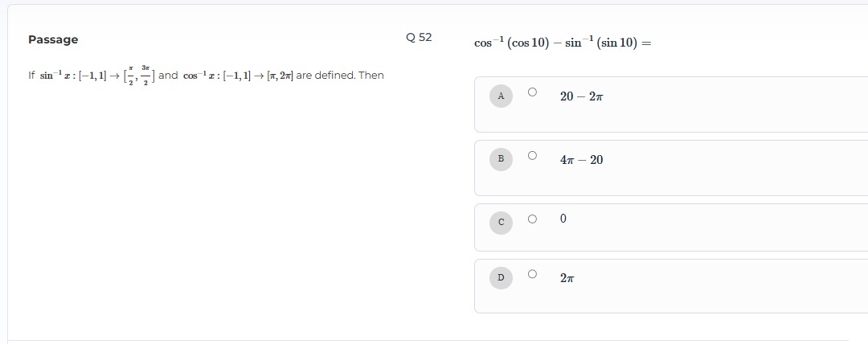Image resolution: width=868 pixels, height=344 pixels.
Task: Choose the answer 2π
Action: pyautogui.click(x=567, y=278)
